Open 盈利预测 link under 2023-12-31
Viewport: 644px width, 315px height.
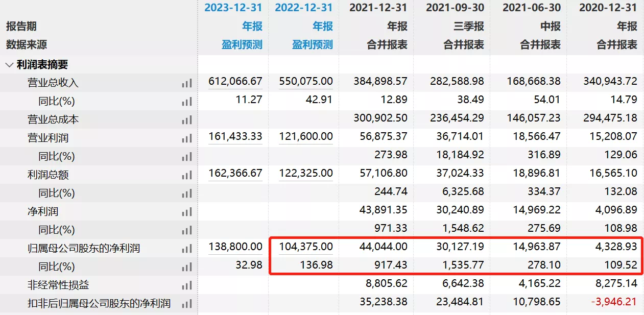242,45
